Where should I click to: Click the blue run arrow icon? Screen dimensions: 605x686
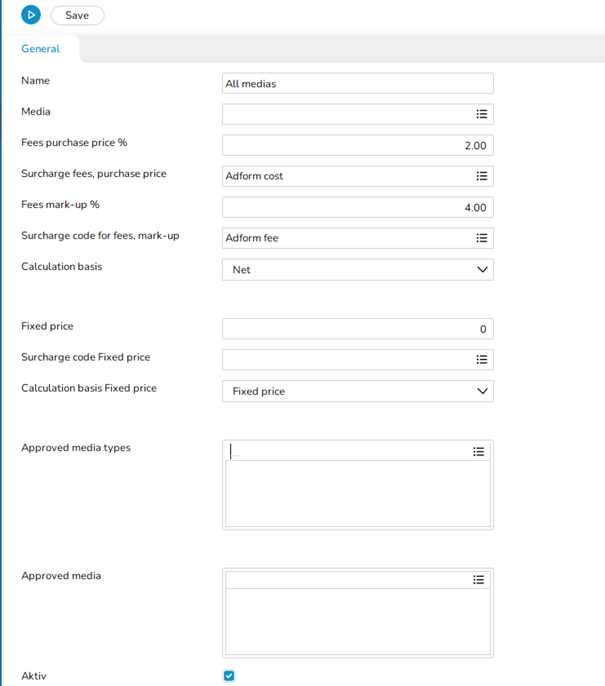coord(31,15)
